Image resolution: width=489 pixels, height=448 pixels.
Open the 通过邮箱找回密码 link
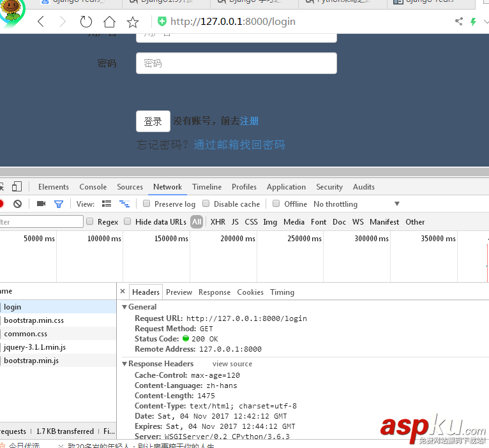point(239,145)
